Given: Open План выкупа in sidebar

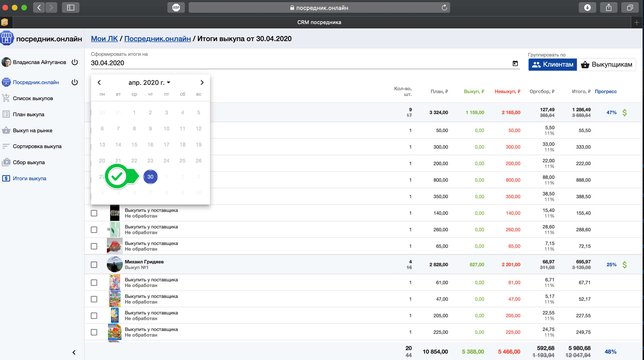Looking at the screenshot, I should point(29,114).
